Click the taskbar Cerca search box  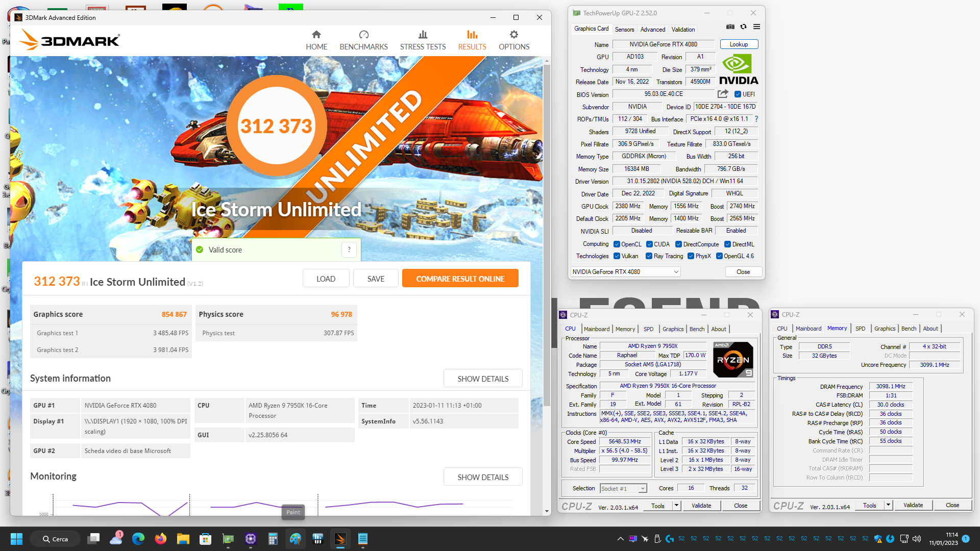55,539
